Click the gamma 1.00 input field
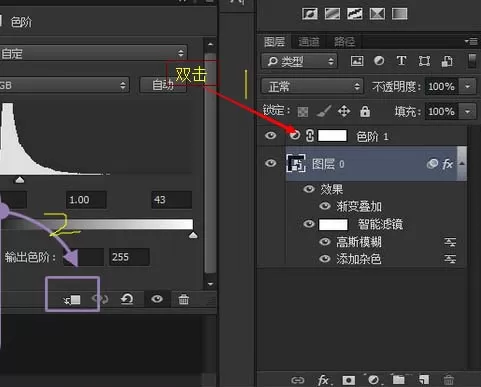 click(86, 200)
